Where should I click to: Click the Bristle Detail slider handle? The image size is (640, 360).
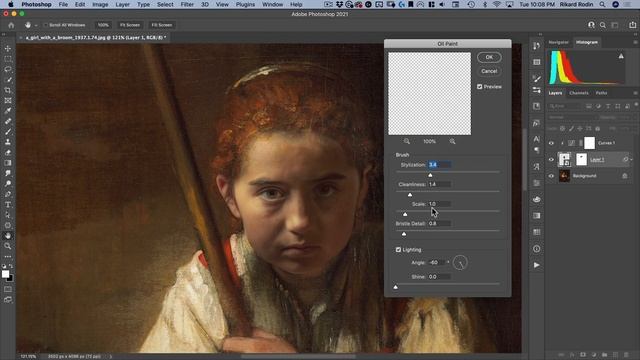[x=404, y=234]
